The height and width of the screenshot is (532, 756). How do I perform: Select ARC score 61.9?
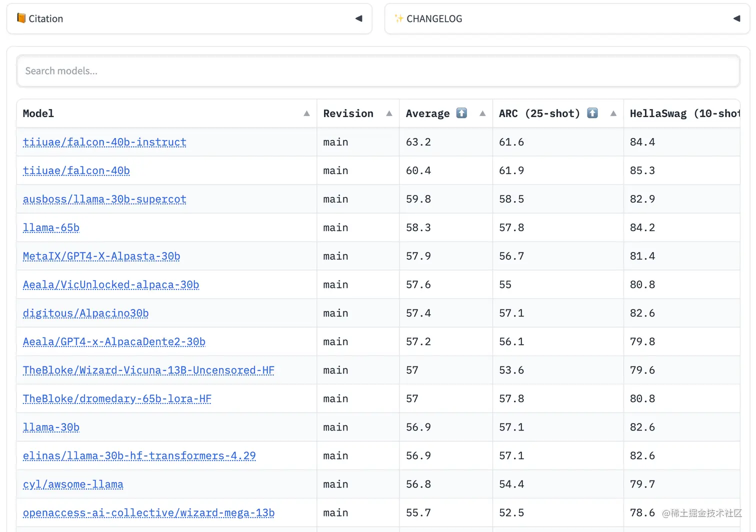511,170
